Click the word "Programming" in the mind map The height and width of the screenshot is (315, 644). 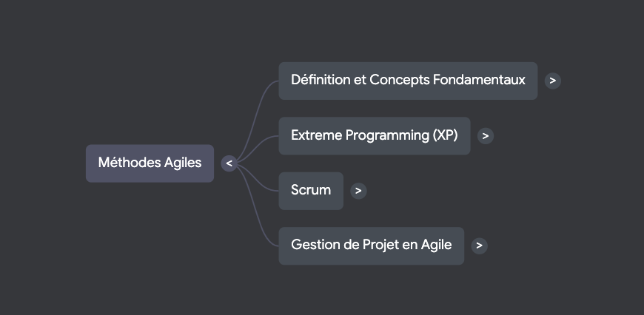[388, 136]
